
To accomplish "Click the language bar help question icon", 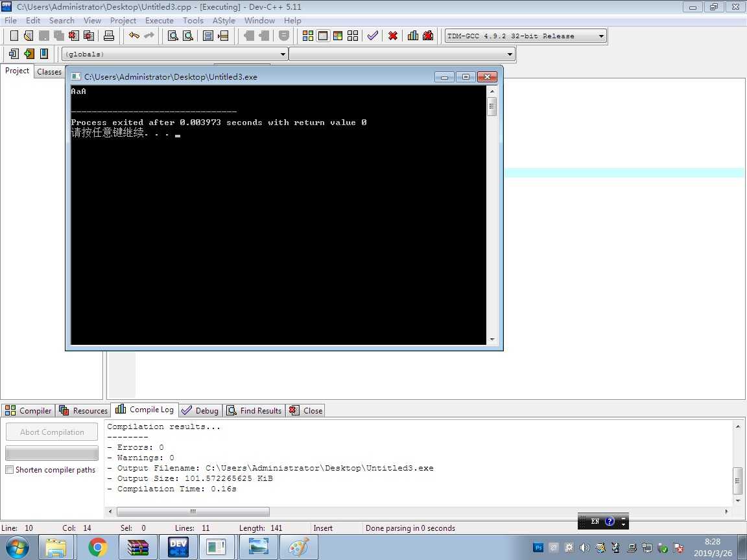I will pos(610,521).
